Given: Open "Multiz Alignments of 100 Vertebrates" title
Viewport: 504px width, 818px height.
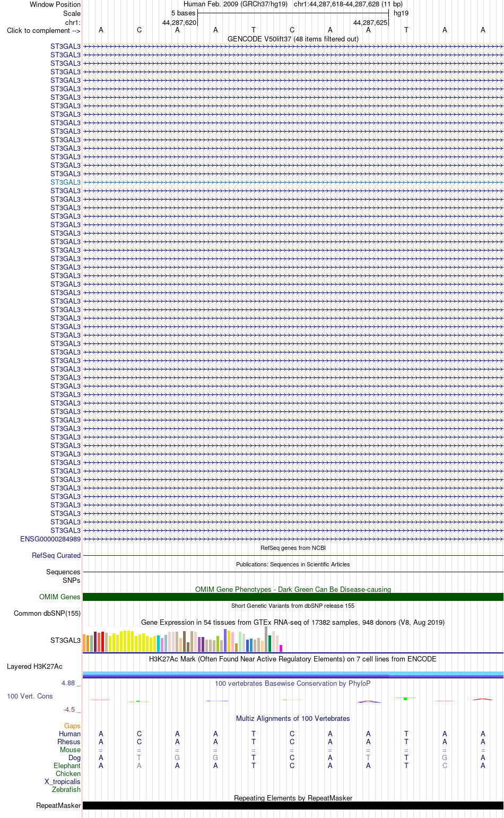Looking at the screenshot, I should pyautogui.click(x=293, y=718).
